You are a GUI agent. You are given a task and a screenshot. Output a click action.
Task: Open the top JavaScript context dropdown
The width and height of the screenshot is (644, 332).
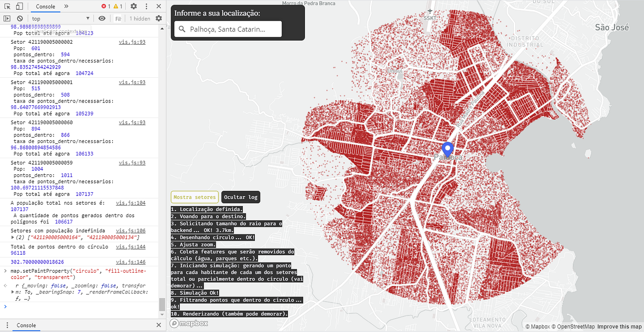tap(61, 18)
